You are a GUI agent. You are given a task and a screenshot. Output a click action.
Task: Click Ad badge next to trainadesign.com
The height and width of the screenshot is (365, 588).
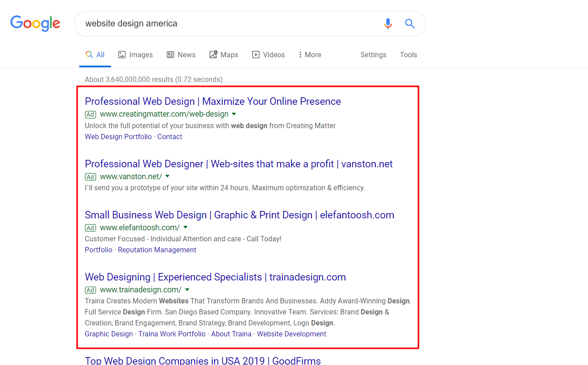[x=90, y=290]
